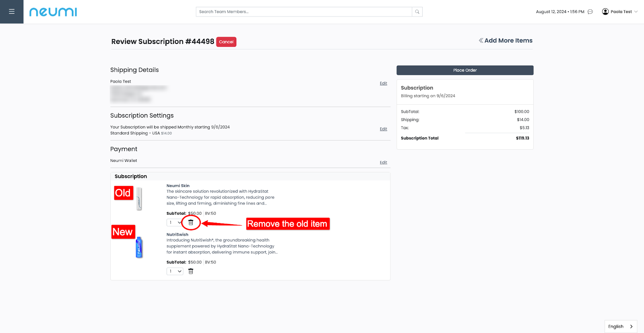
Task: Expand the Paola Test account menu chevron
Action: coord(636,12)
